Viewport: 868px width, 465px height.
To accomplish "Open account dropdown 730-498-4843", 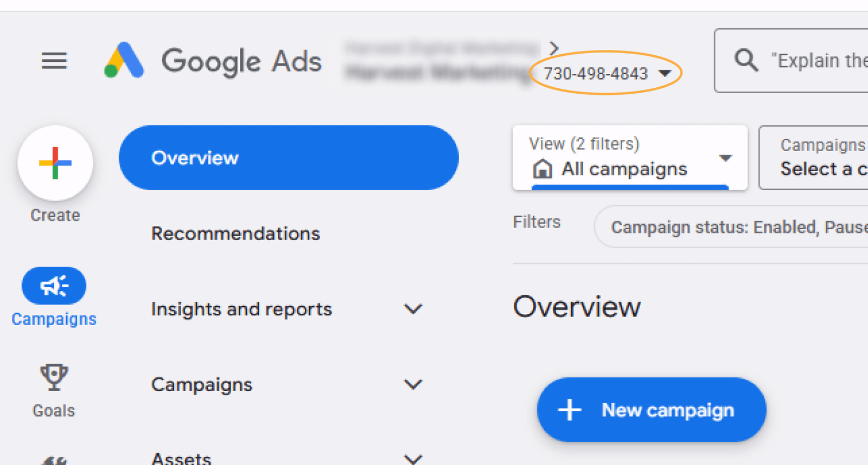I will pos(607,73).
